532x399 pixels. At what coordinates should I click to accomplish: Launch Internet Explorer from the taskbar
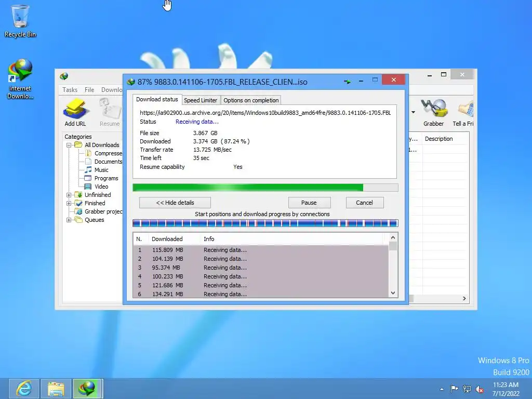point(24,389)
